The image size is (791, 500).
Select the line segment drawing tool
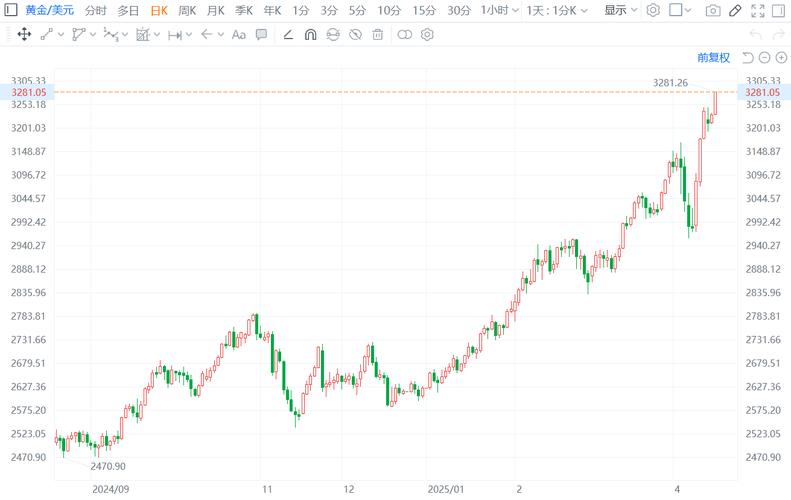pyautogui.click(x=47, y=34)
